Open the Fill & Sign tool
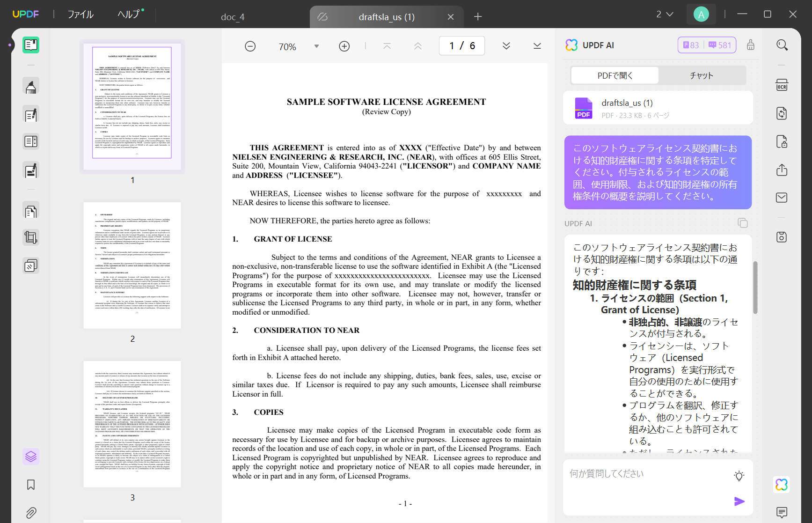This screenshot has height=523, width=812. pyautogui.click(x=31, y=170)
